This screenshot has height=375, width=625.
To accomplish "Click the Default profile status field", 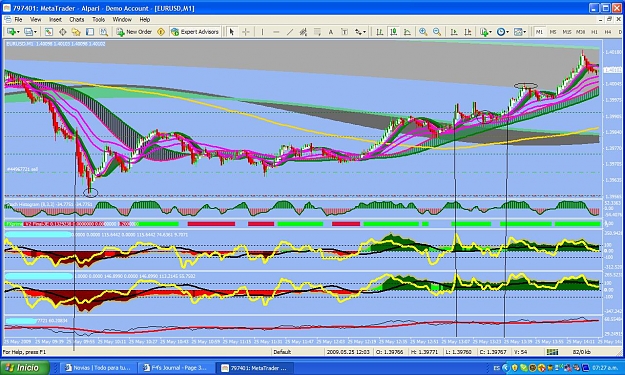I will point(282,352).
